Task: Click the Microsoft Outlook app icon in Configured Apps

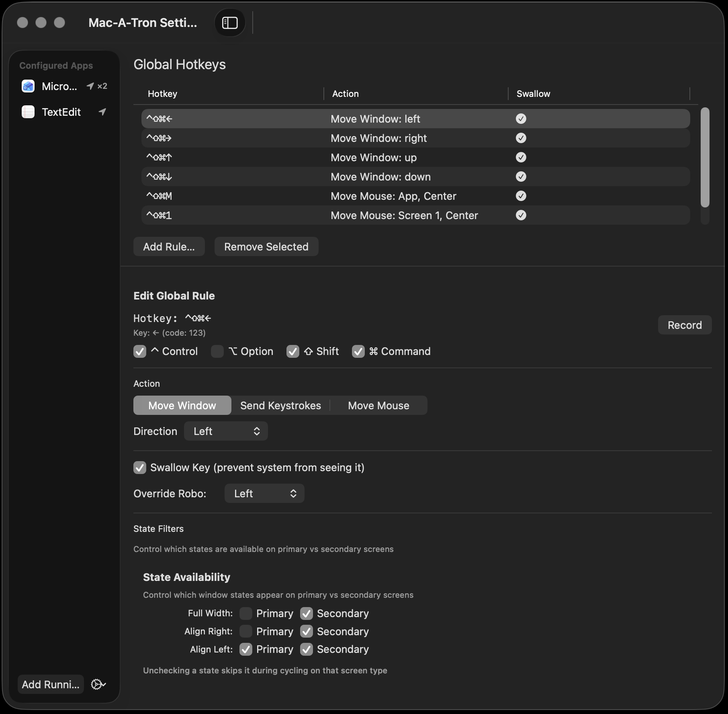Action: tap(28, 86)
